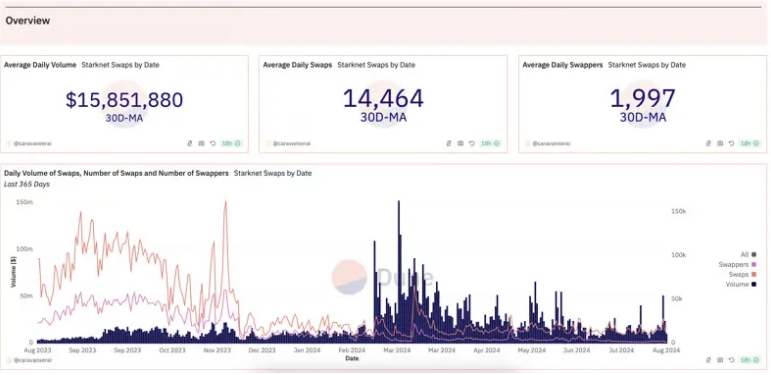Click the 14,464 counter value
This screenshot has width=771, height=375.
click(383, 98)
